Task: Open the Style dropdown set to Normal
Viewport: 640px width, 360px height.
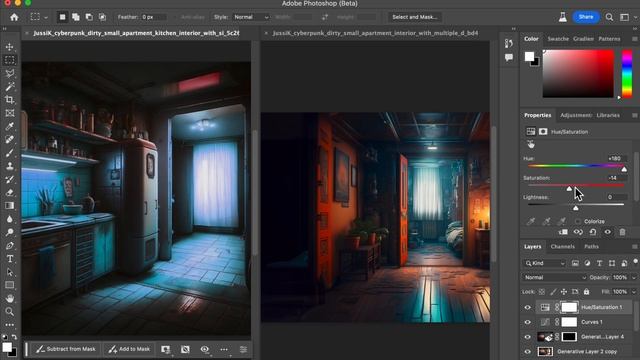Action: coord(251,17)
